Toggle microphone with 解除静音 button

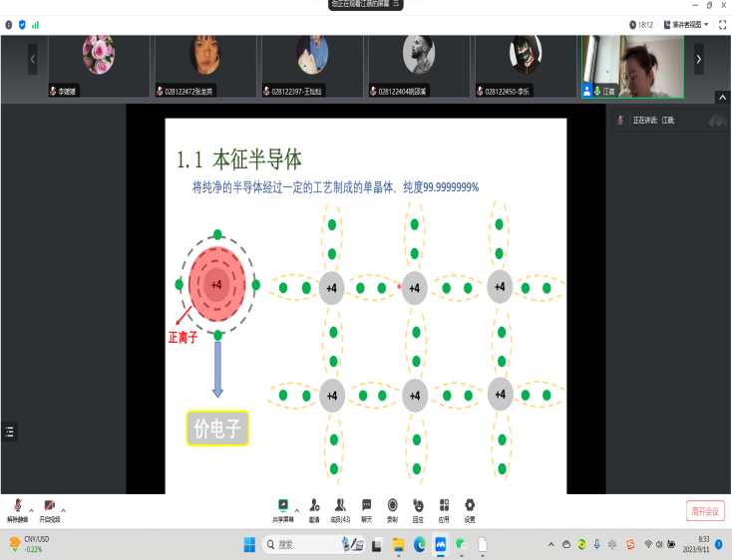pyautogui.click(x=17, y=508)
